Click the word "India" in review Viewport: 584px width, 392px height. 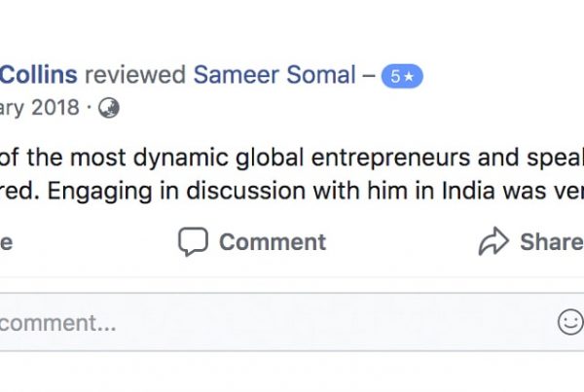(468, 191)
